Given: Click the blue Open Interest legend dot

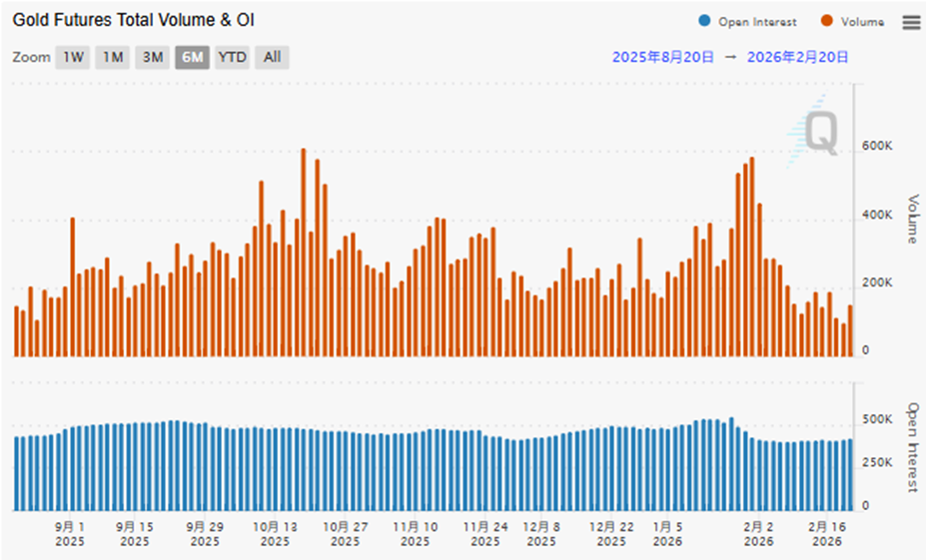Looking at the screenshot, I should coord(705,22).
